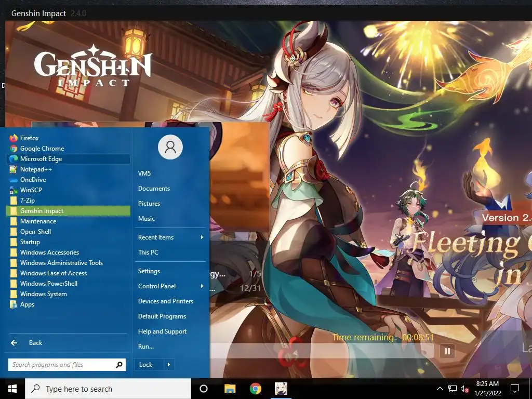Open File Explorer from the taskbar
This screenshot has height=399, width=532.
(230, 389)
